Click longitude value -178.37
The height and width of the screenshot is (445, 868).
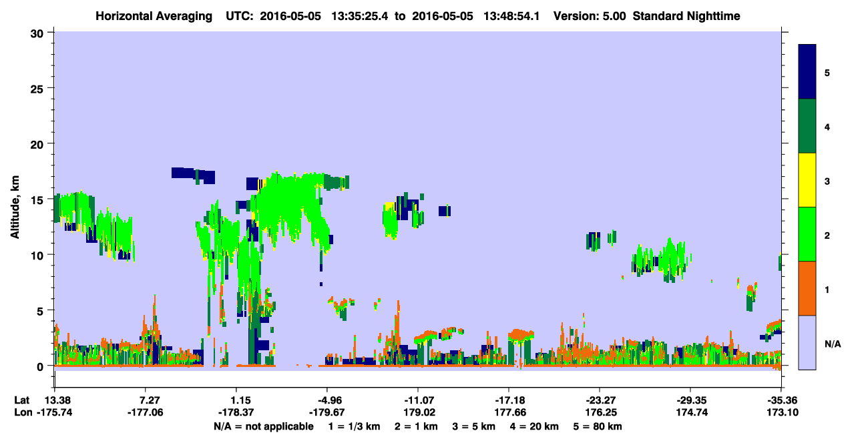click(236, 413)
